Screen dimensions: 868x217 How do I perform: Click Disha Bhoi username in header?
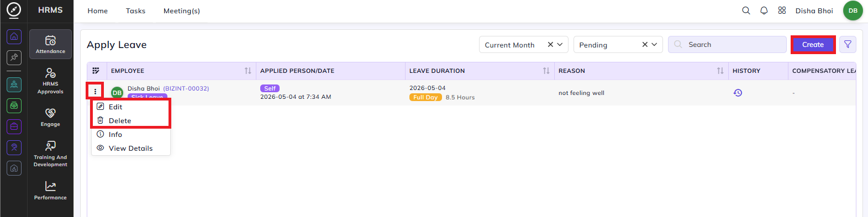tap(814, 11)
